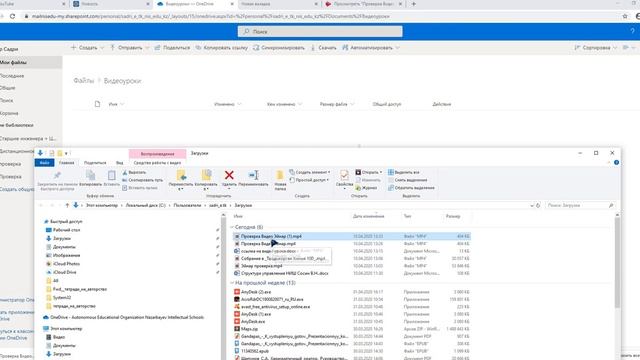The width and height of the screenshot is (640, 360).
Task: Click Clear selection (Снять выделение)
Action: click(x=408, y=180)
